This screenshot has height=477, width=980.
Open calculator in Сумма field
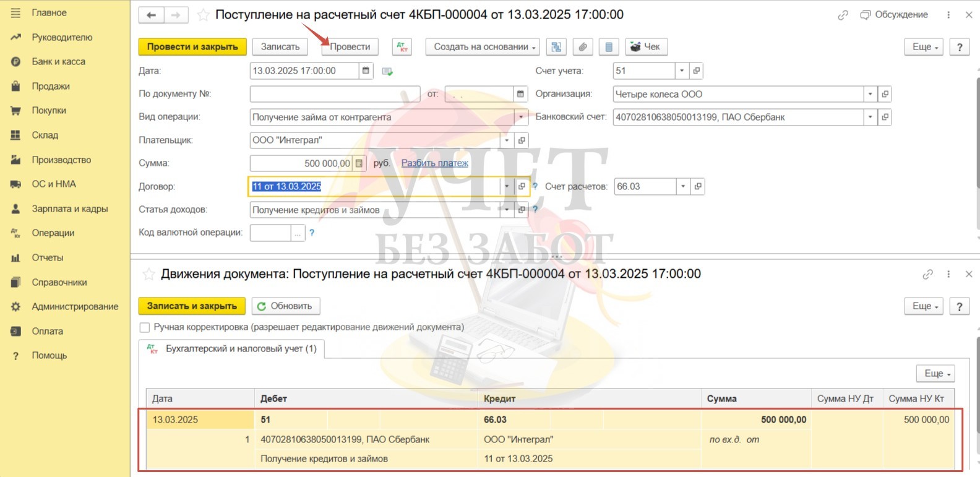[359, 163]
